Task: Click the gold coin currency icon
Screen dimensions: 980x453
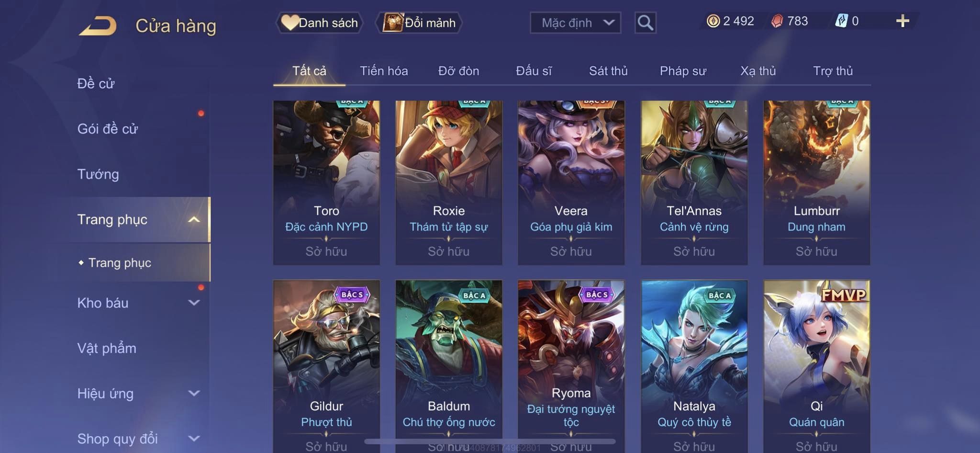Action: coord(713,21)
